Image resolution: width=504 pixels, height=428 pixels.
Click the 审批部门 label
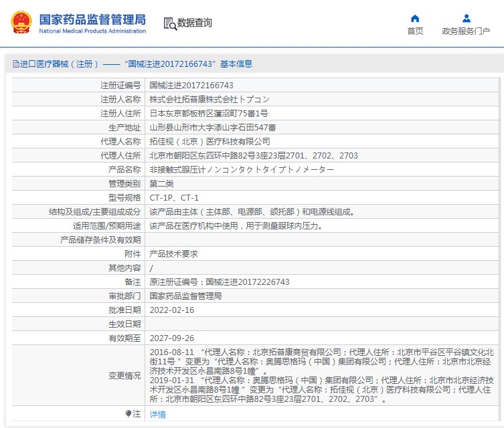pyautogui.click(x=124, y=296)
